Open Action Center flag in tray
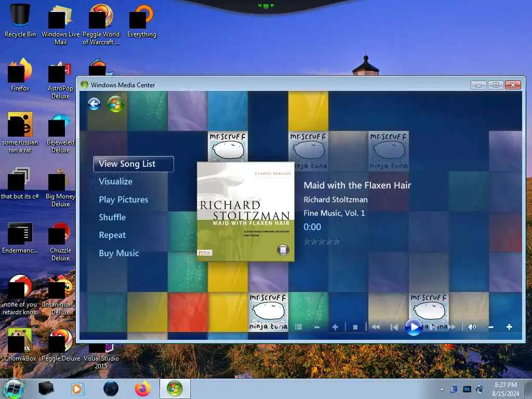Screen dimensions: 532x399 coord(454,389)
